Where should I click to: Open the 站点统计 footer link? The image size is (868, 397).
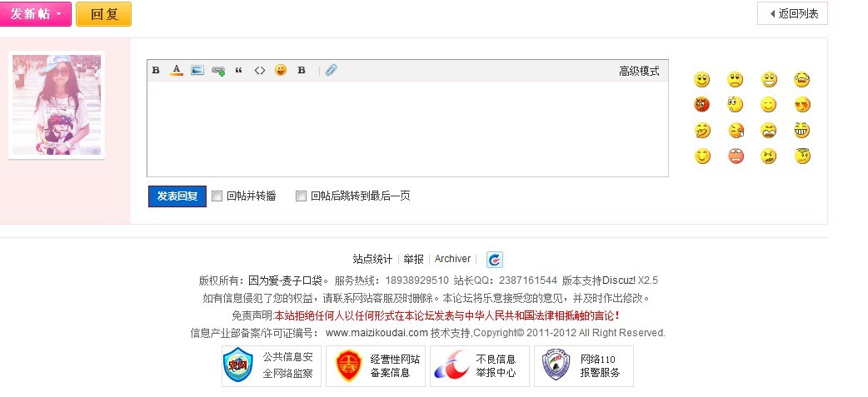pos(372,259)
